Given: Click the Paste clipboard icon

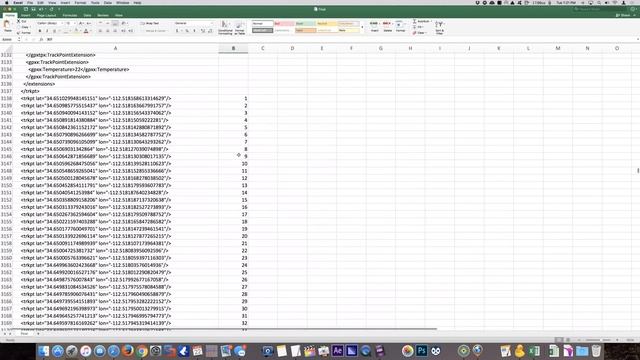Looking at the screenshot, I should tap(7, 25).
